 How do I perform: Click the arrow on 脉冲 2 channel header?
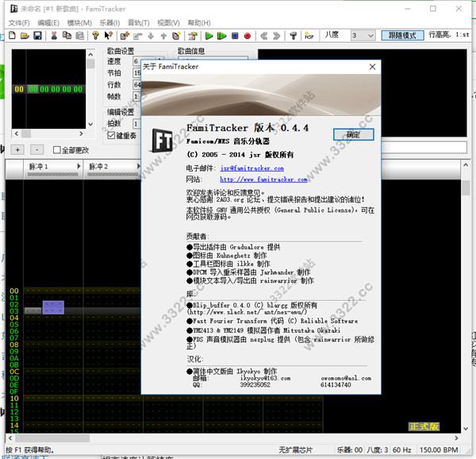[138, 166]
